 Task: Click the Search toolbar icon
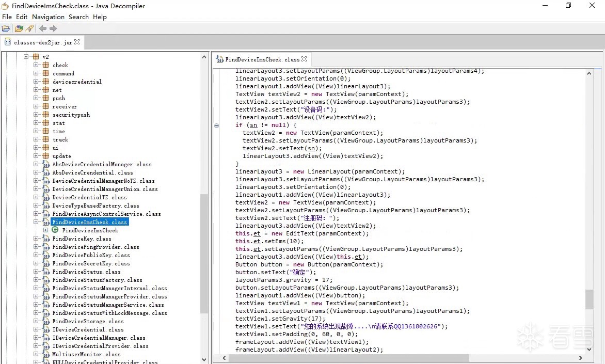pyautogui.click(x=30, y=28)
